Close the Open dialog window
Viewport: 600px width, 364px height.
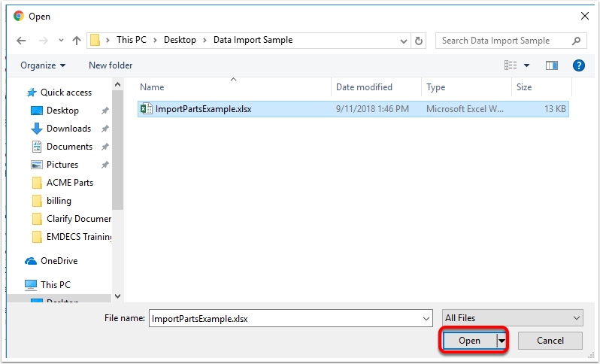click(585, 16)
